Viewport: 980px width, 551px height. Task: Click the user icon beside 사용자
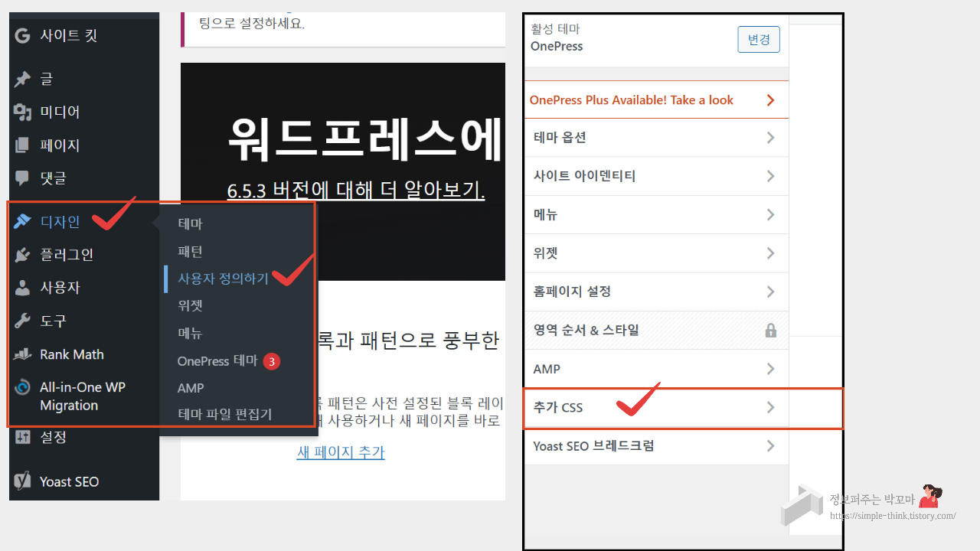(x=22, y=288)
